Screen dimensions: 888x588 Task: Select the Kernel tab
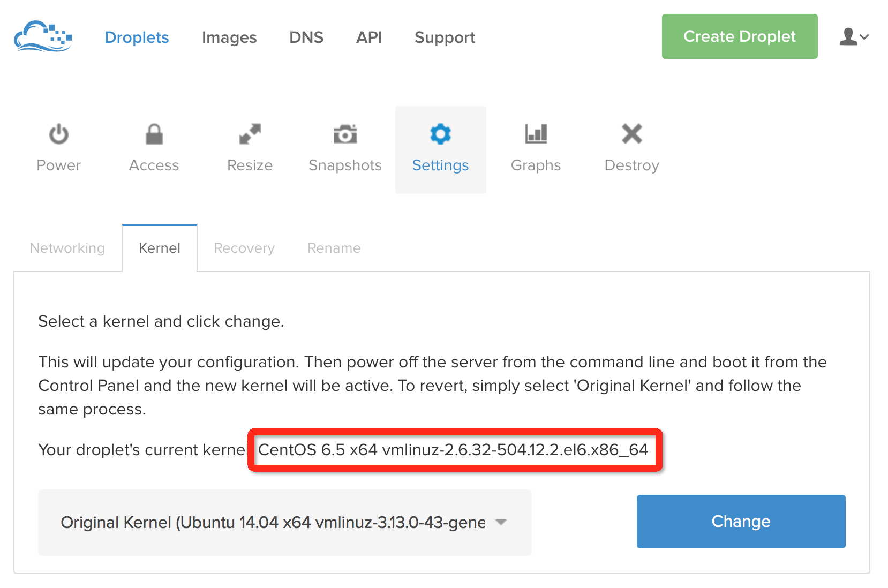[x=160, y=248]
